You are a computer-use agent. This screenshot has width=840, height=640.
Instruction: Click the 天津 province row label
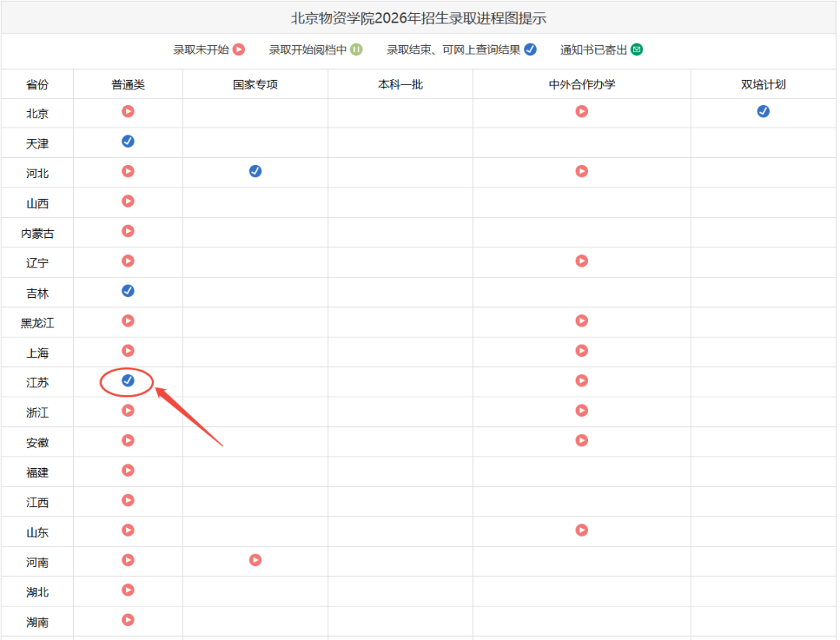click(x=37, y=144)
